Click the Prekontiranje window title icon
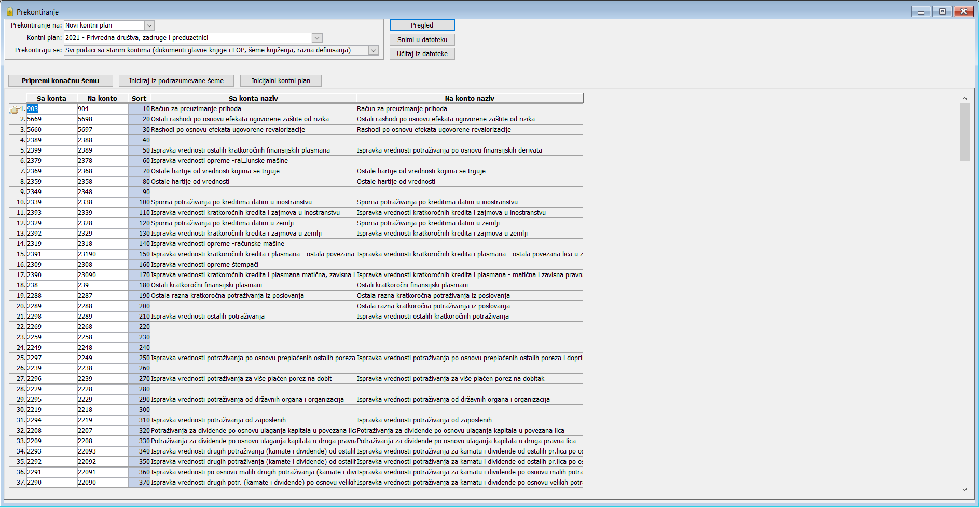Image resolution: width=980 pixels, height=508 pixels. coord(10,11)
